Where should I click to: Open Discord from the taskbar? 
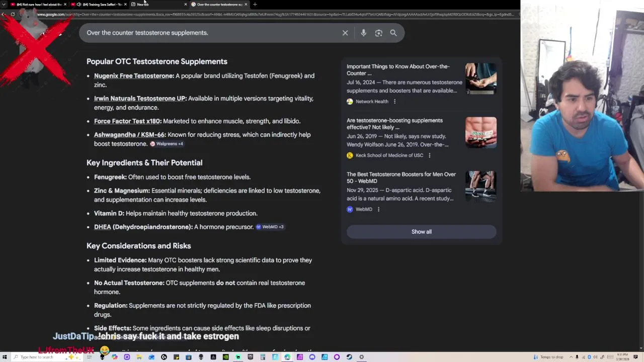tap(312, 357)
